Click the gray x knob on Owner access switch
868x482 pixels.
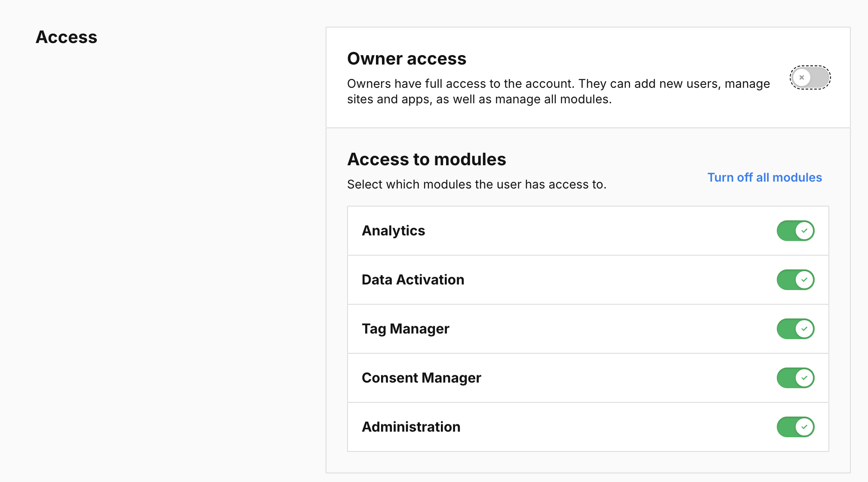coord(801,77)
